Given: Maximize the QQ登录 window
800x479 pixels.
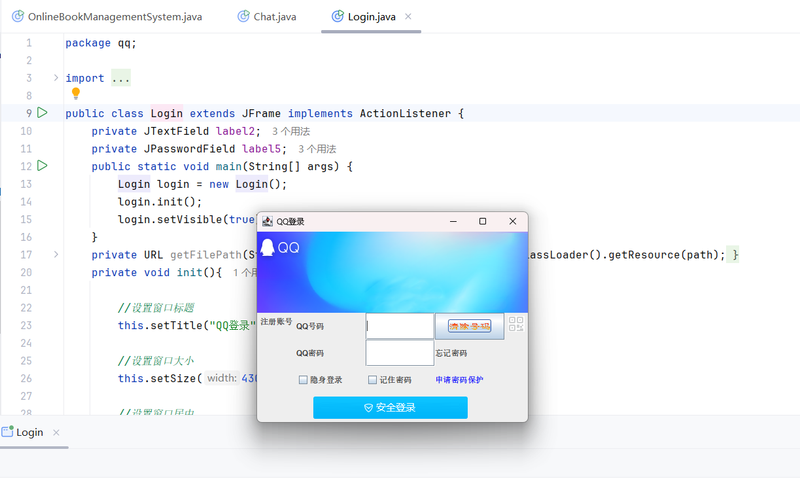Looking at the screenshot, I should pos(483,221).
